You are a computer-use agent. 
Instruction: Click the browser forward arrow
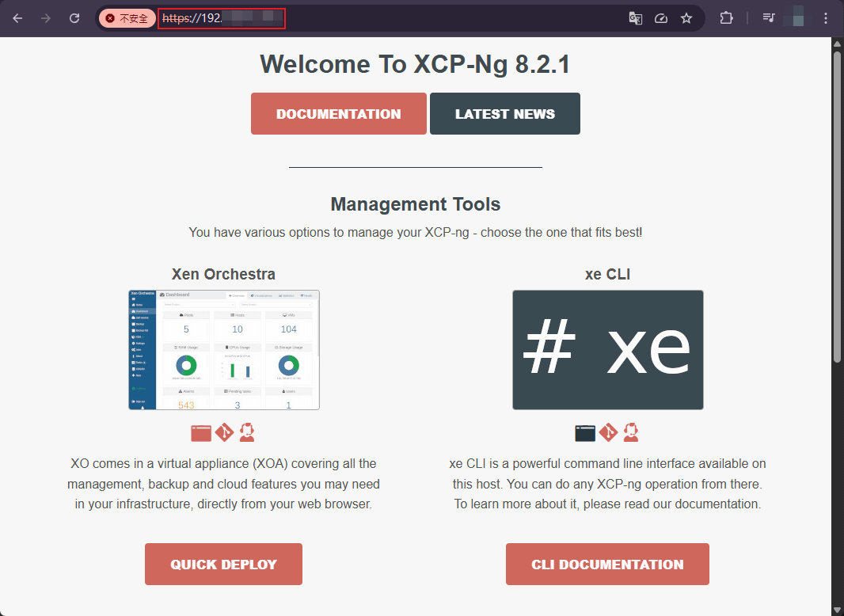coord(46,18)
